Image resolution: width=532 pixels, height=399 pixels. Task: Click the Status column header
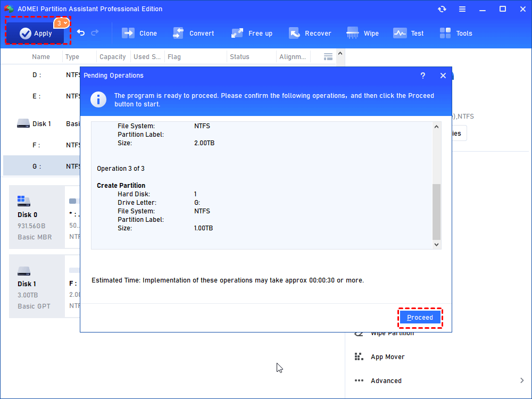pos(239,57)
